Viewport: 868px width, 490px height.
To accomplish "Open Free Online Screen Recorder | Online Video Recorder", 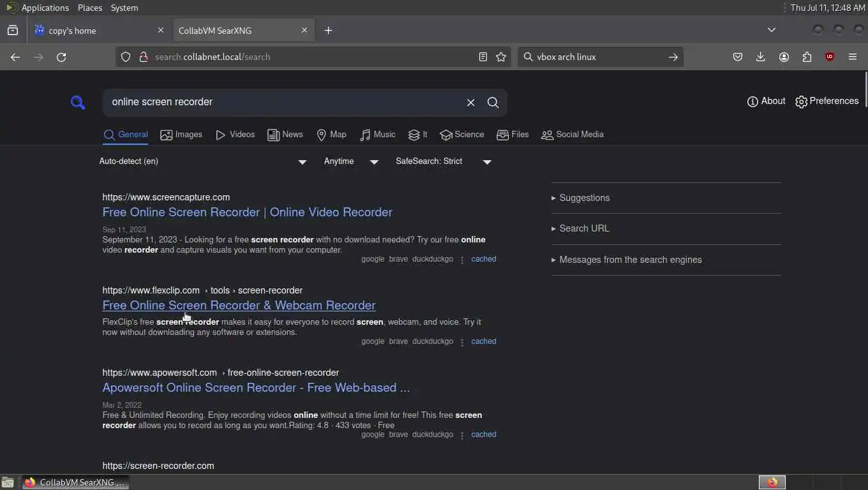I will tap(247, 212).
